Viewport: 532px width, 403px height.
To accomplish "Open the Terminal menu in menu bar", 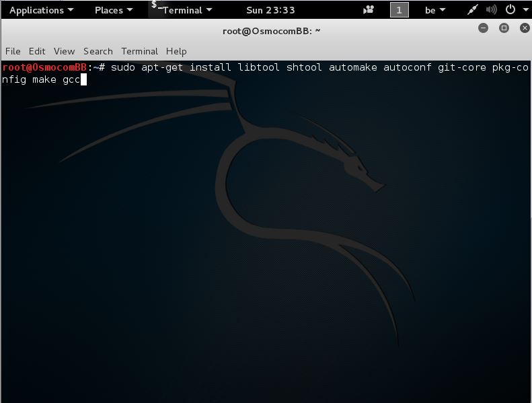I will pyautogui.click(x=139, y=51).
